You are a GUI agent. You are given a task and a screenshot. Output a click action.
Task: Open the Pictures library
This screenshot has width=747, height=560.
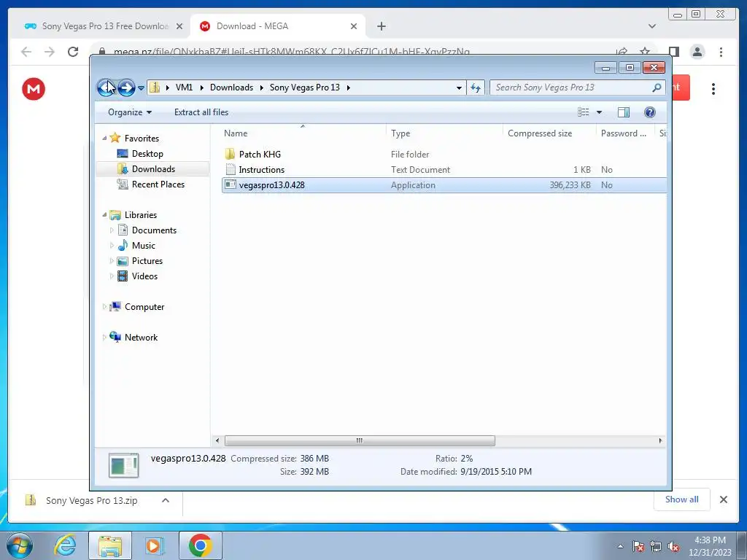click(147, 261)
